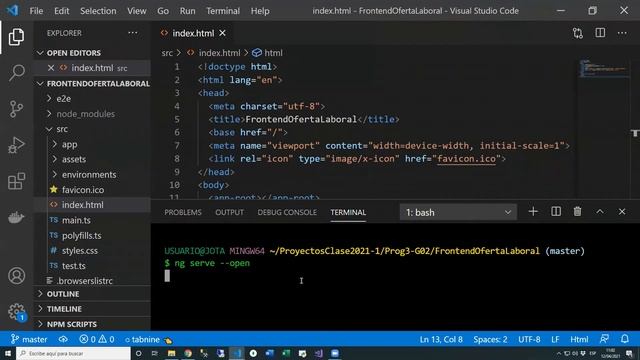Switch to the Debug Console tab
This screenshot has width=640, height=360.
tap(287, 212)
